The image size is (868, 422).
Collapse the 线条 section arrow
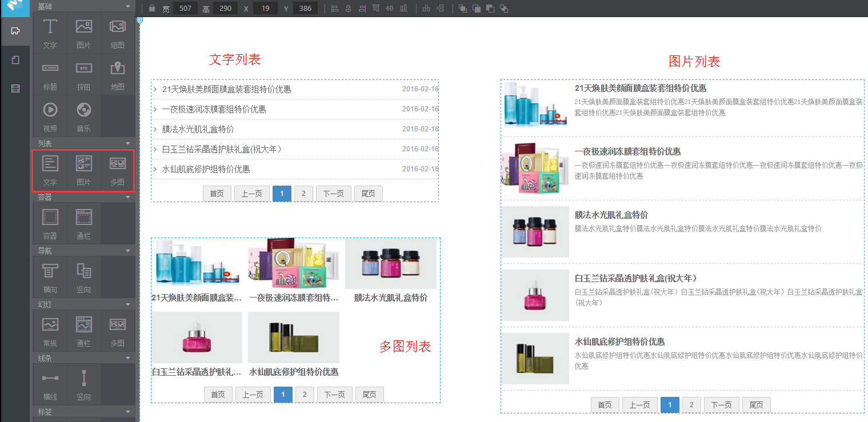pyautogui.click(x=128, y=358)
